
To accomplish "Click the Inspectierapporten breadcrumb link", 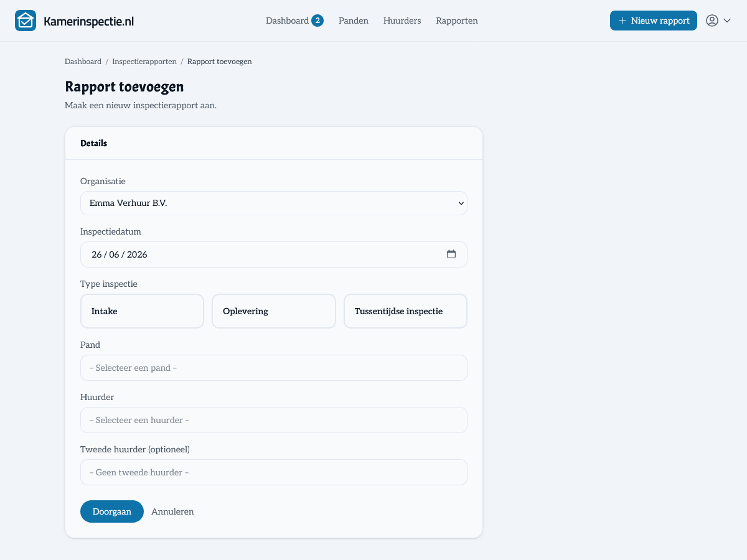I will (x=144, y=62).
